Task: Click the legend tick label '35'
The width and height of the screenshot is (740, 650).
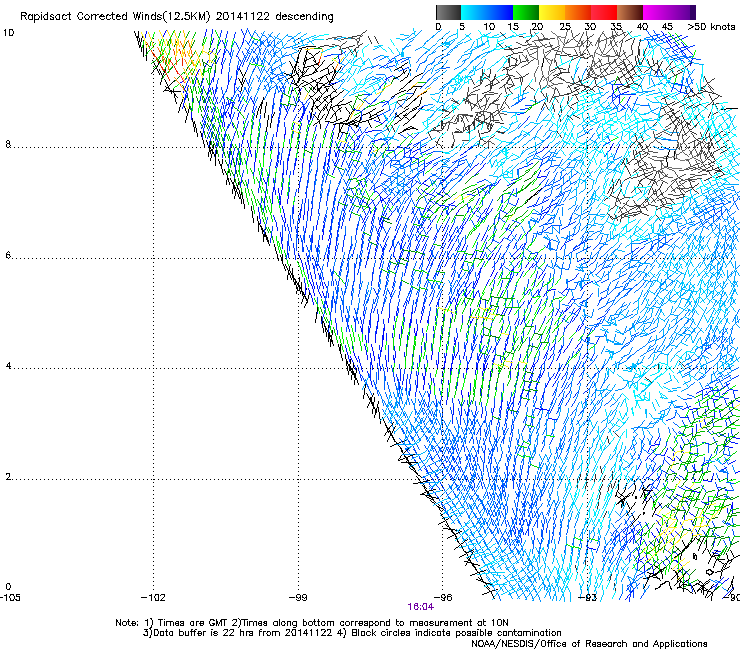Action: coord(616,27)
